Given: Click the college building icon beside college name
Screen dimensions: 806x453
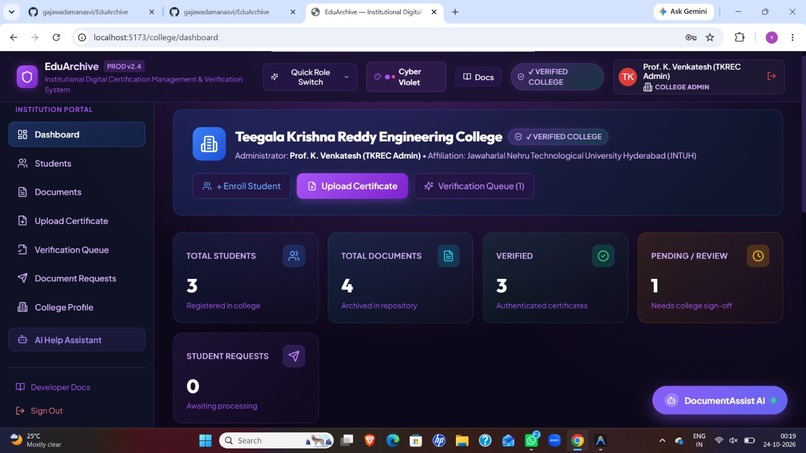Looking at the screenshot, I should point(209,144).
